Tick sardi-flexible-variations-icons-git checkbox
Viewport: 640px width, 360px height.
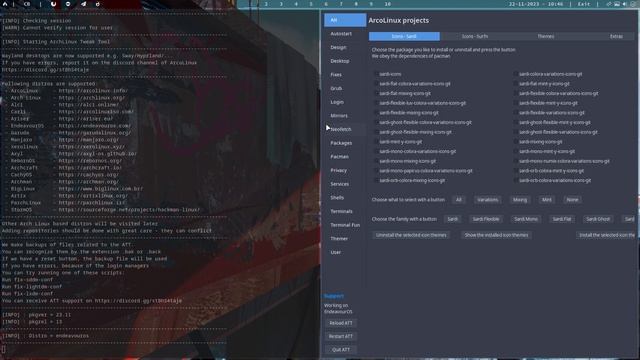click(516, 113)
